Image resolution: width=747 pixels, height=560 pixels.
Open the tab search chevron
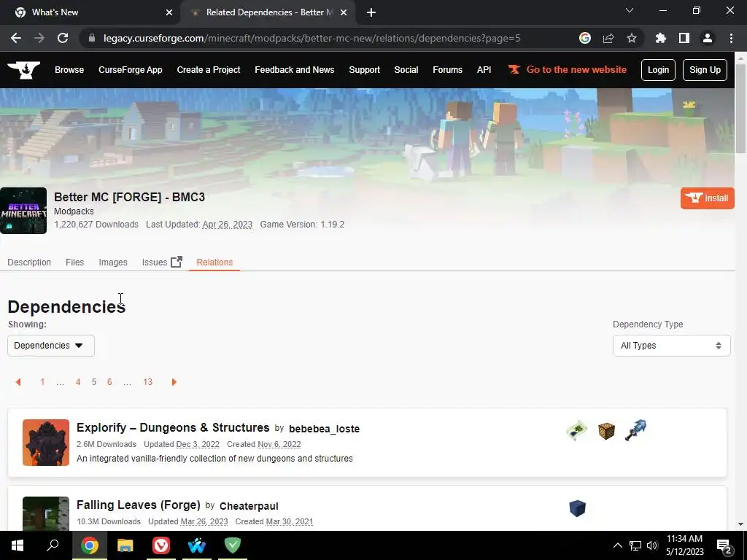point(630,10)
